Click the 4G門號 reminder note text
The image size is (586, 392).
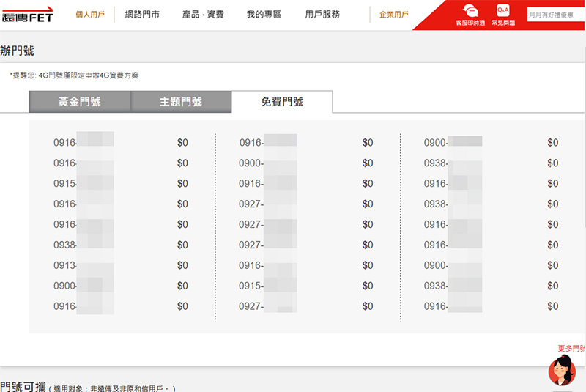tap(74, 75)
